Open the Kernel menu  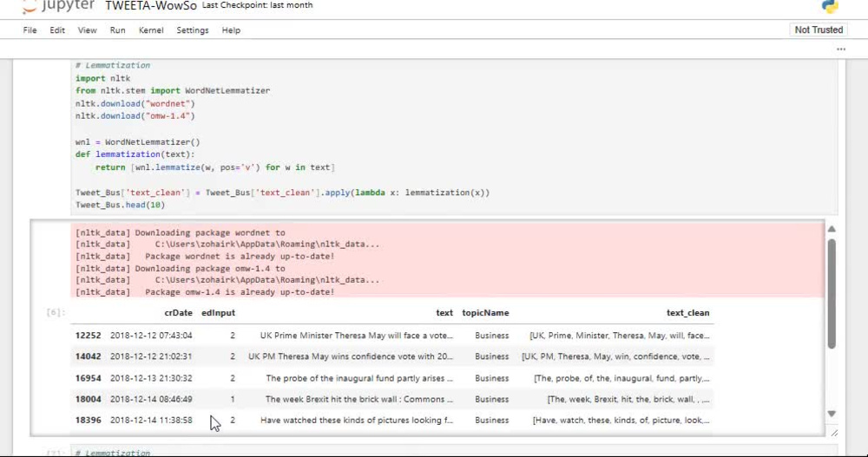pyautogui.click(x=150, y=30)
